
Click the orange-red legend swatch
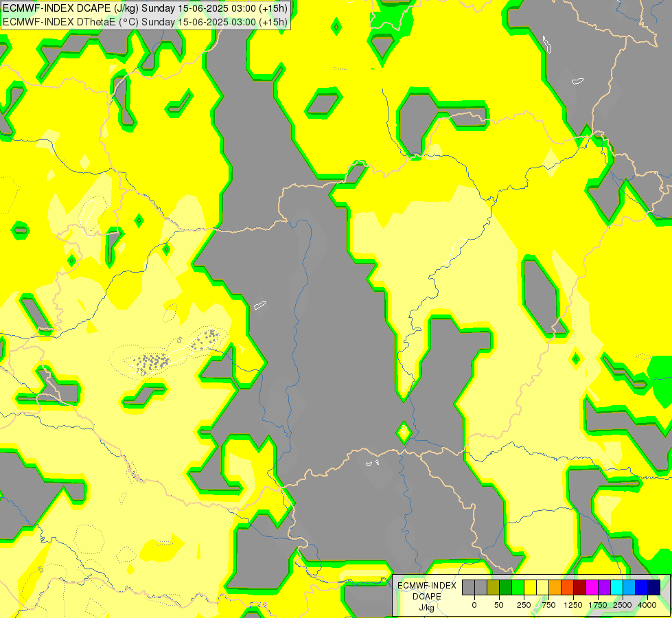(x=568, y=588)
